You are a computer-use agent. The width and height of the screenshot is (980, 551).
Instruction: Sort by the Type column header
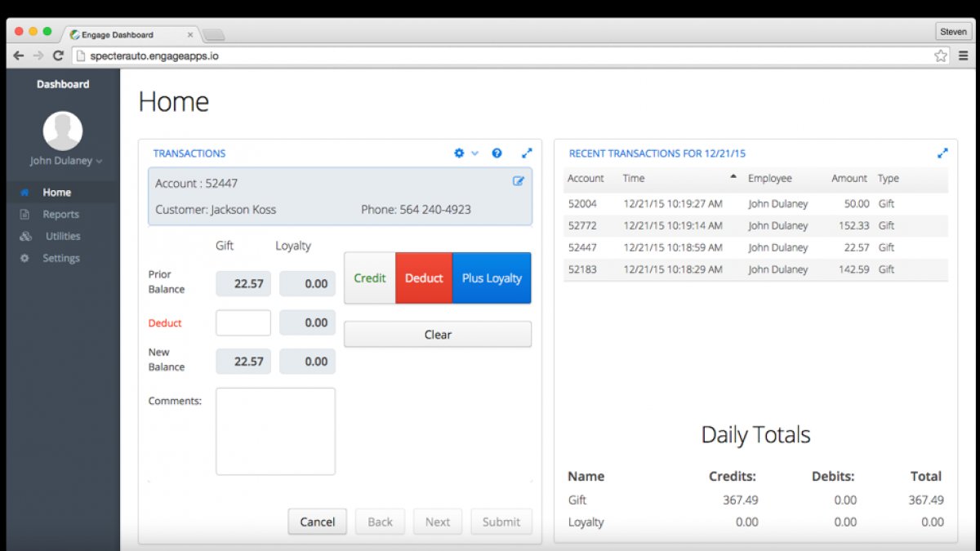(889, 179)
